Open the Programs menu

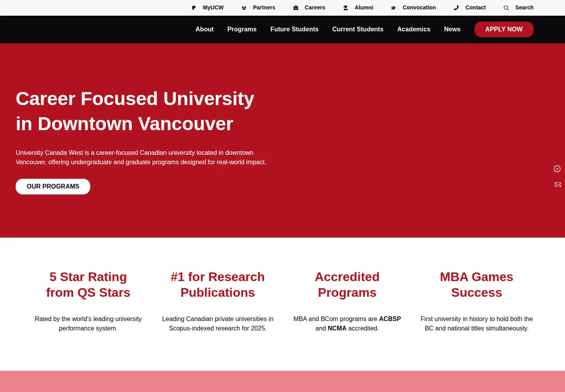pyautogui.click(x=242, y=29)
